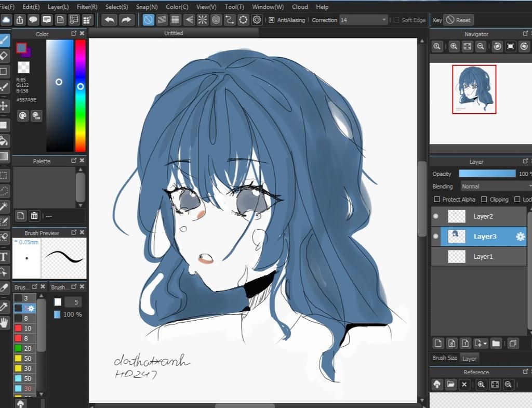Select the Magic Wand tool
532x408 pixels.
point(4,206)
